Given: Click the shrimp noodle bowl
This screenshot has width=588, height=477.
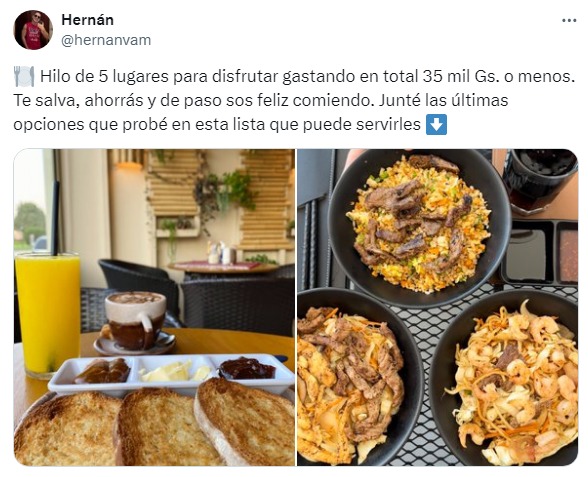Looking at the screenshot, I should pyautogui.click(x=506, y=379).
